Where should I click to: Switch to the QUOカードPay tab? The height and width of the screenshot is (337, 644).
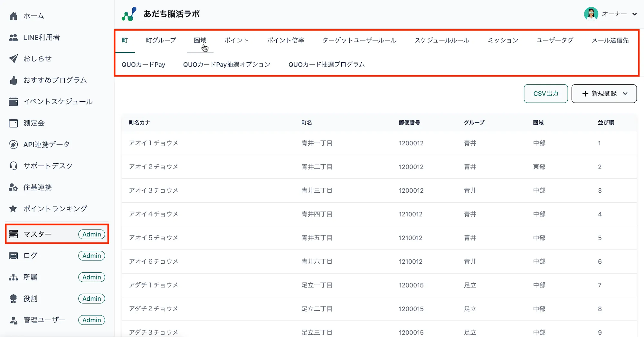point(144,64)
